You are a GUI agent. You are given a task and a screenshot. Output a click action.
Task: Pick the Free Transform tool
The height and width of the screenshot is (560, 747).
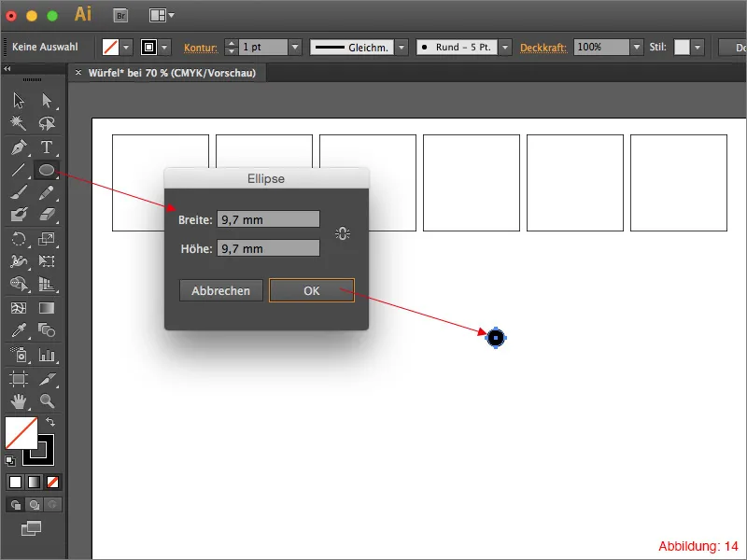(x=46, y=261)
